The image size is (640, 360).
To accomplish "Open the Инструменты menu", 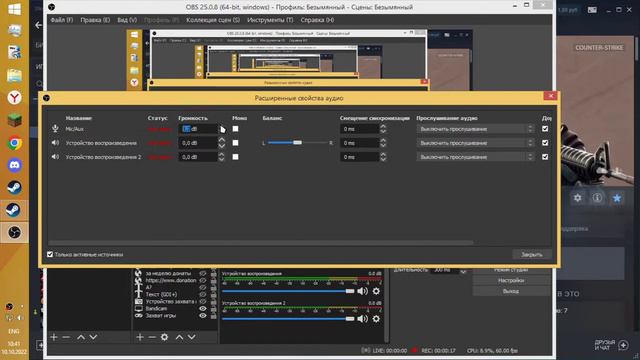I will [x=270, y=20].
